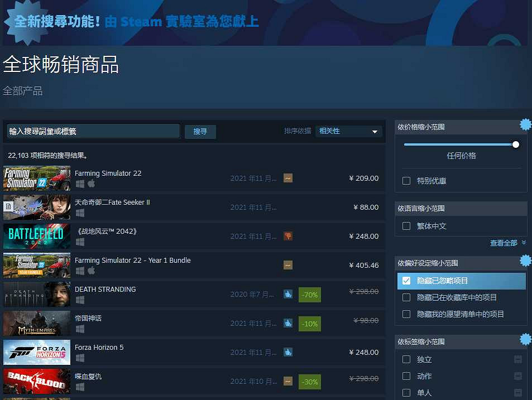
Task: Click the exclude icon next to the 动作 tag
Action: coord(518,376)
